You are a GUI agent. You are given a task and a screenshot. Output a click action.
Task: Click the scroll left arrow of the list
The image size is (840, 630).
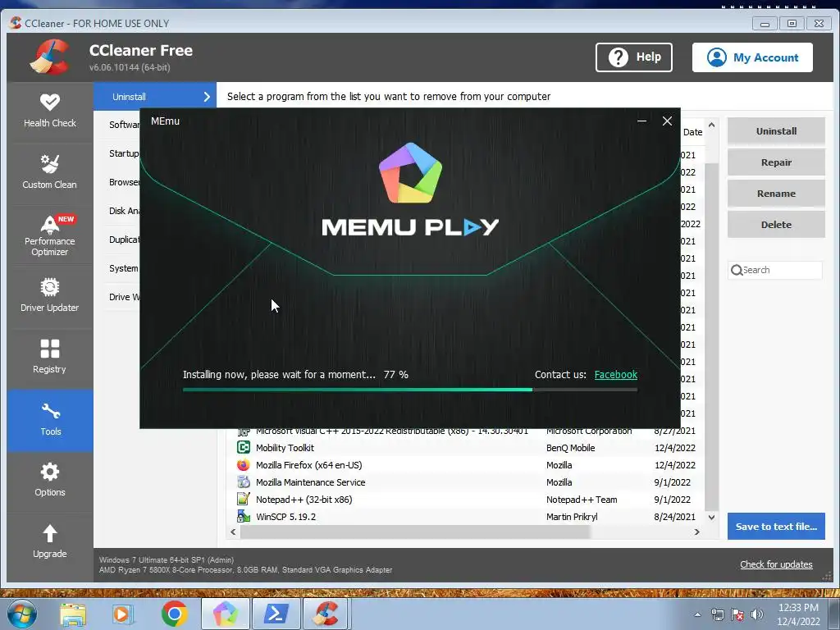point(233,532)
